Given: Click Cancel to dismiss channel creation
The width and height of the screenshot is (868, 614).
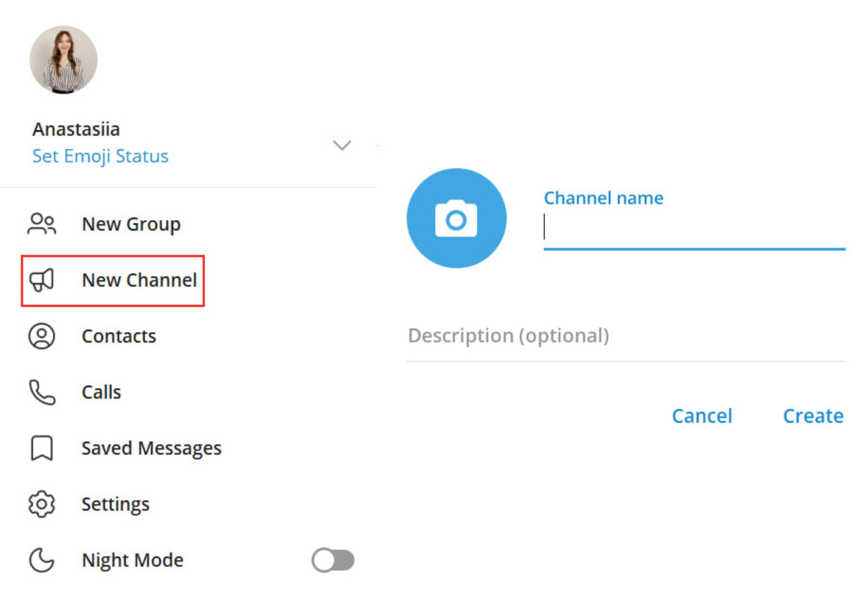Looking at the screenshot, I should [703, 416].
